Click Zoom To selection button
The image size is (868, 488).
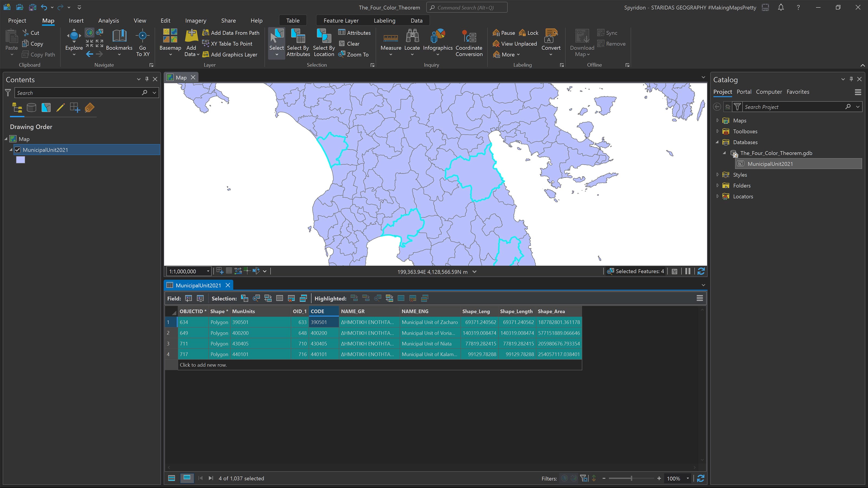[x=353, y=54]
